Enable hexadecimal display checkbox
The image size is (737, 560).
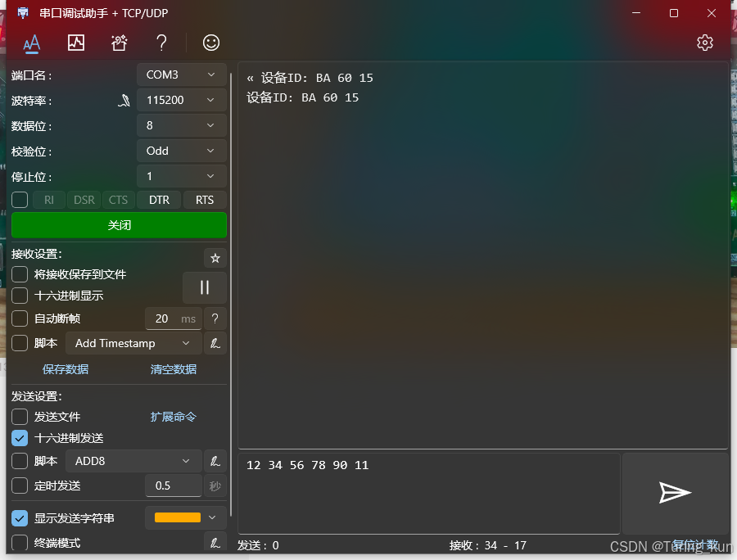tap(20, 296)
